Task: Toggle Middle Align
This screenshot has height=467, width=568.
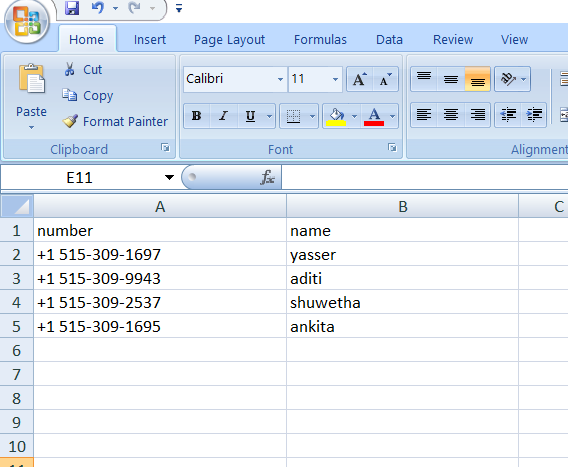Action: point(451,79)
